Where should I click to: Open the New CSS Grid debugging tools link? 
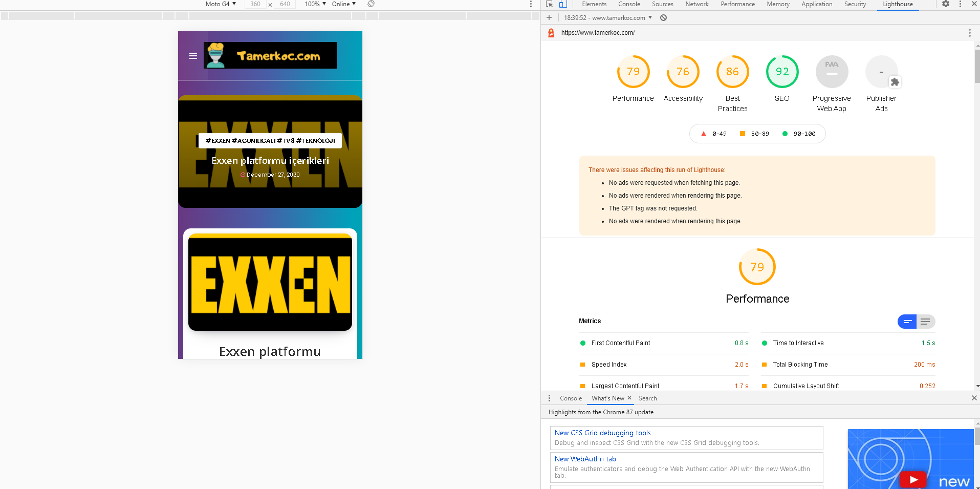602,433
